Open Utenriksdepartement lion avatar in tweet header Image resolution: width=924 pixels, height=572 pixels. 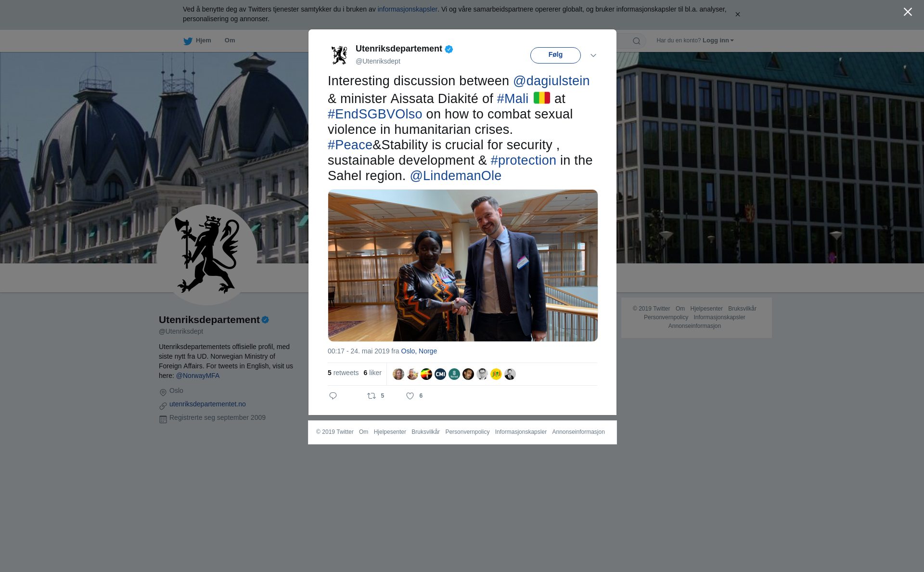point(339,55)
